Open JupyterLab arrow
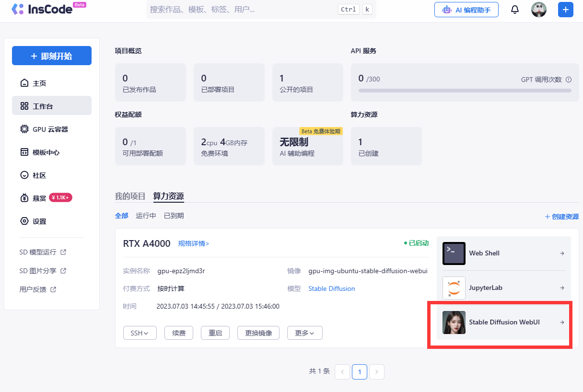This screenshot has width=583, height=392. click(x=562, y=288)
